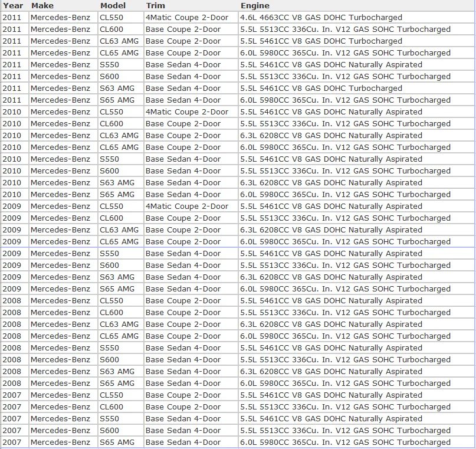Click the Make column header
The image size is (476, 449).
click(x=42, y=6)
